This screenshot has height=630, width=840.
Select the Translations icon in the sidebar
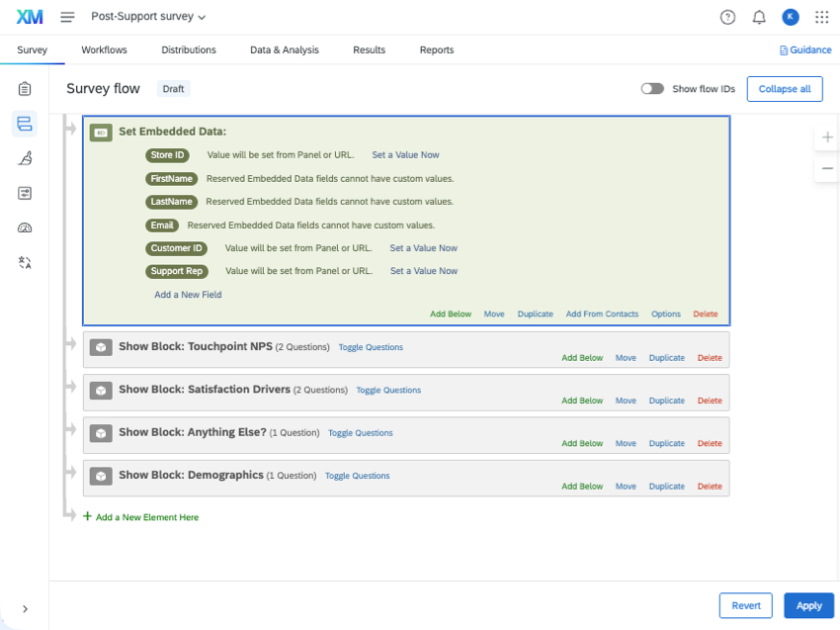[x=24, y=262]
